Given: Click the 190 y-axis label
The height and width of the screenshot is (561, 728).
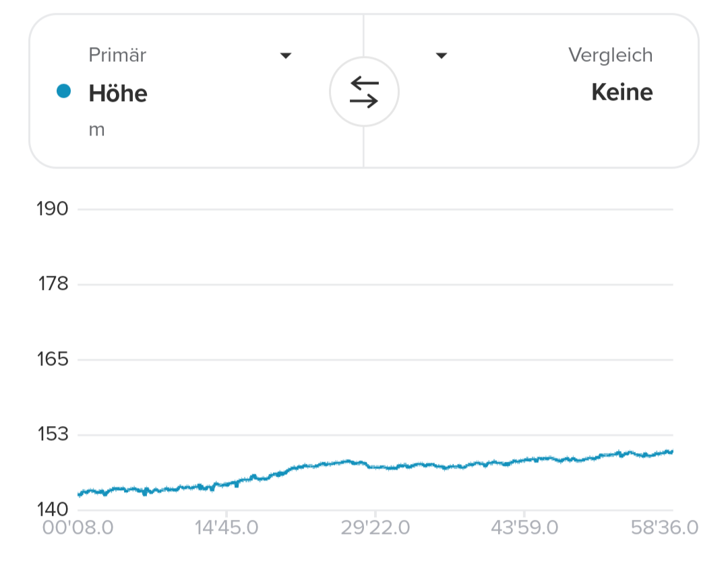Looking at the screenshot, I should [53, 209].
